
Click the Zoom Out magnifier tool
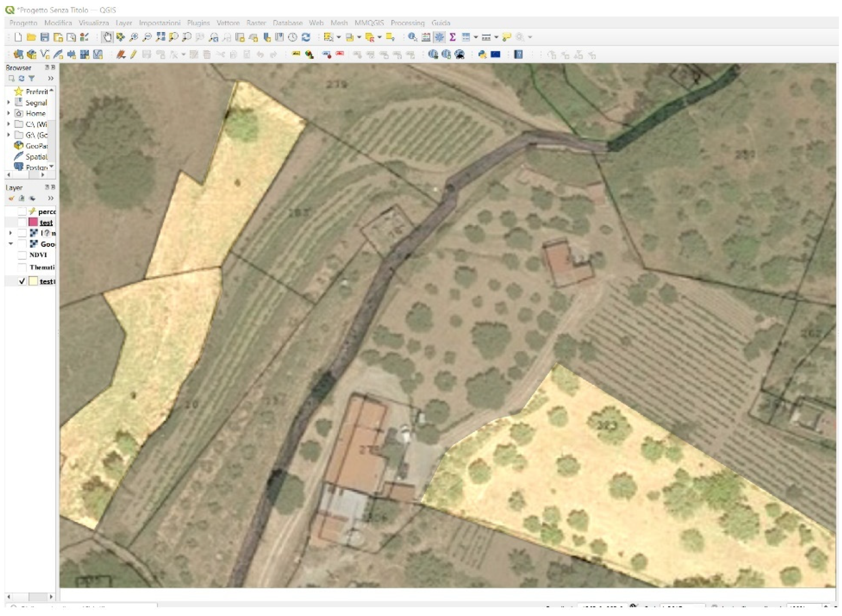[x=147, y=37]
